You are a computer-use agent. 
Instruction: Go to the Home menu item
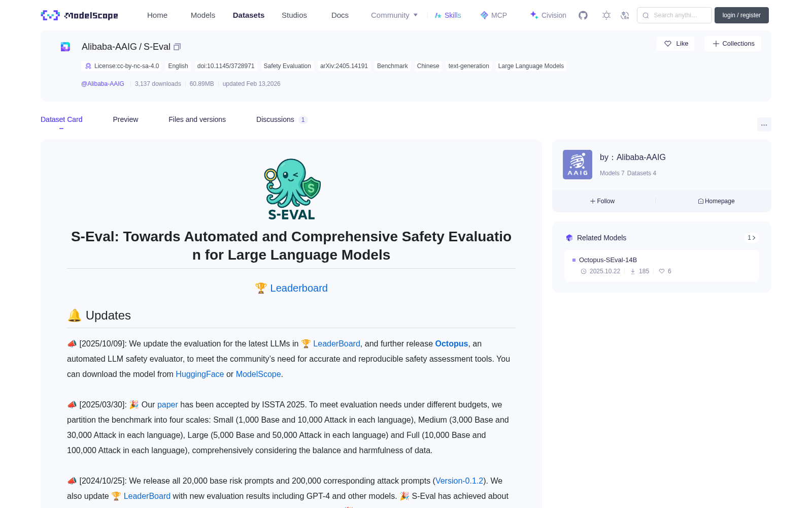pos(157,15)
